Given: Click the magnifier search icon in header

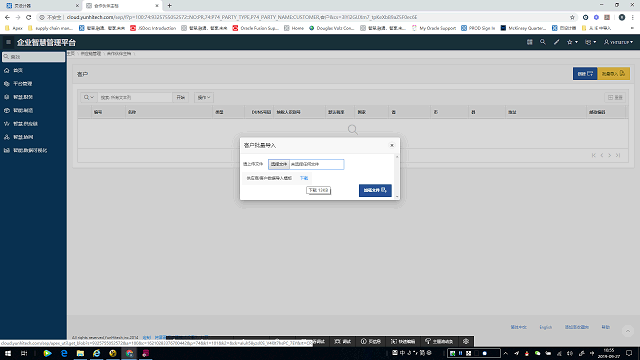Looking at the screenshot, I should (542, 42).
